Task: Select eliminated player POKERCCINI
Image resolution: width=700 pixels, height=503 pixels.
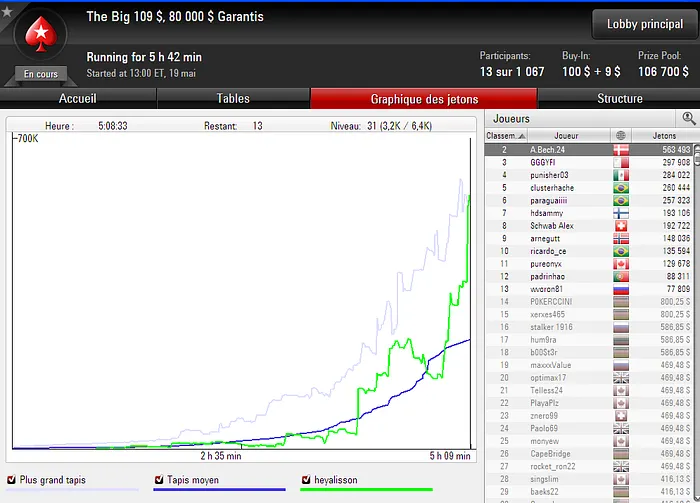Action: [x=589, y=302]
